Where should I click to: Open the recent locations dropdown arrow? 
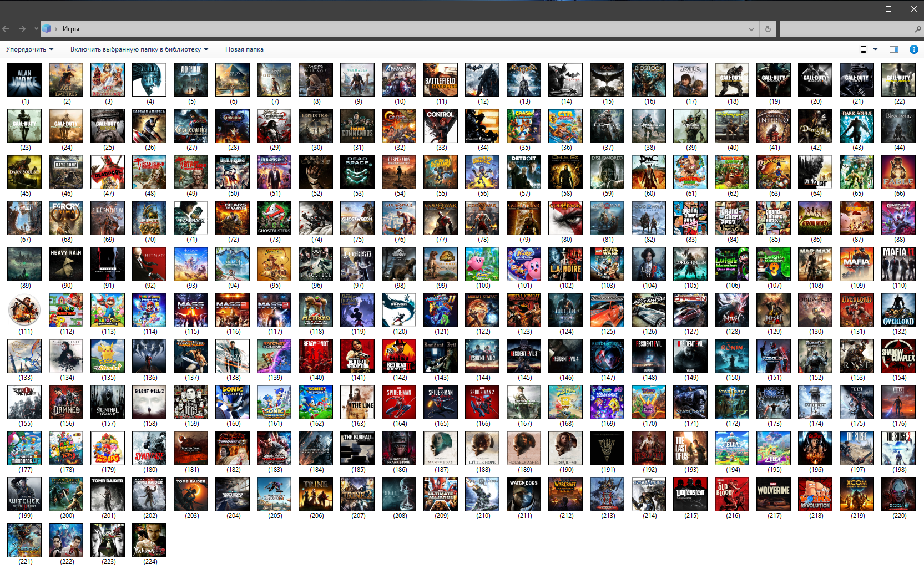(36, 28)
